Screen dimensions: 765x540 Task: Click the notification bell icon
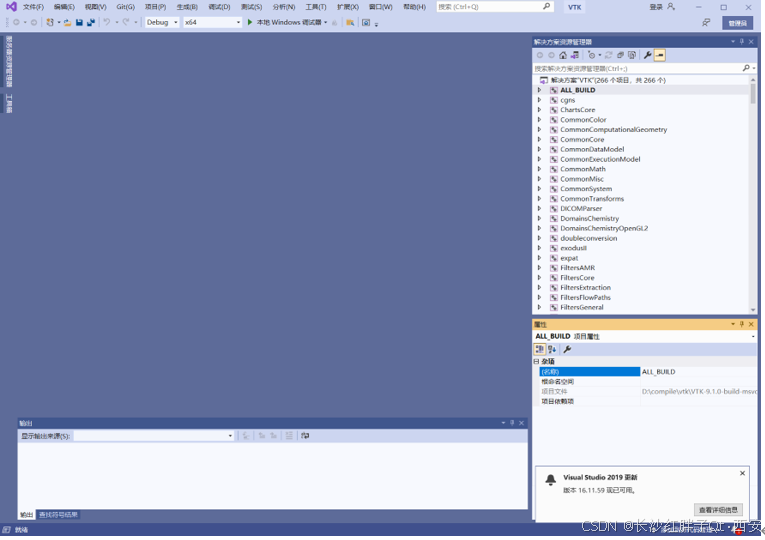pyautogui.click(x=550, y=480)
